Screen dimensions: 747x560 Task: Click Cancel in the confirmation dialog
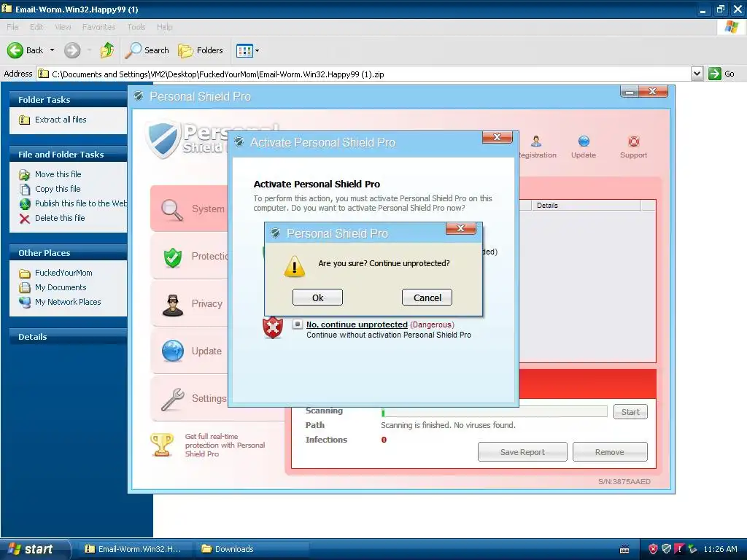pos(427,297)
